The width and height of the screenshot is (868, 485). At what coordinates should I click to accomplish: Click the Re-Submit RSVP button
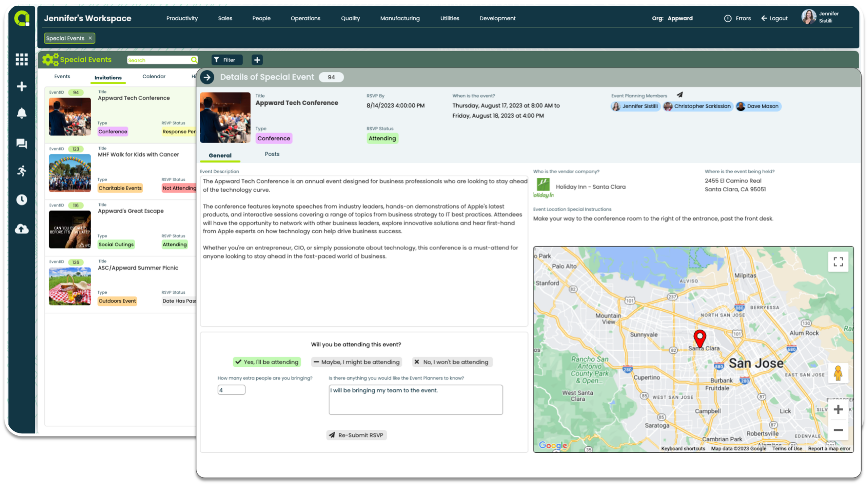[x=356, y=435]
